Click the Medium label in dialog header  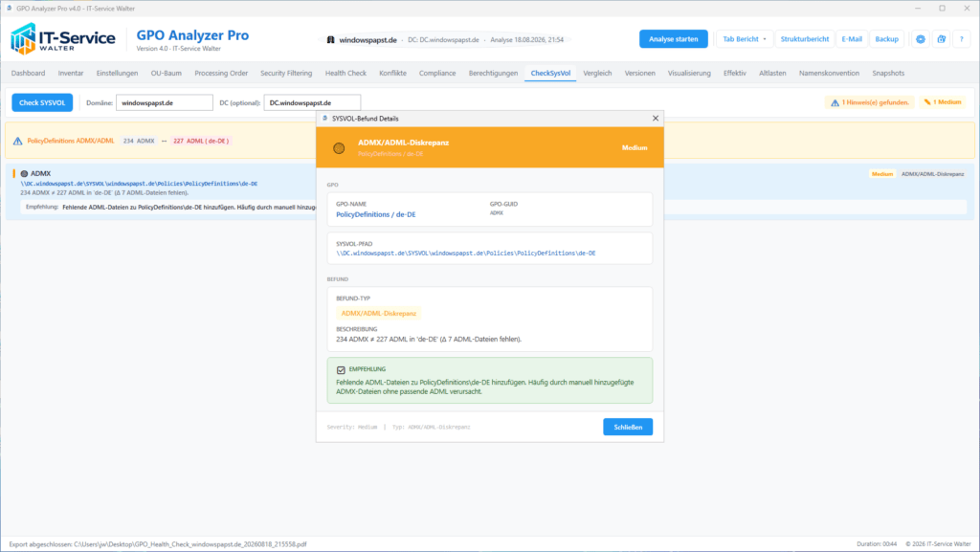click(x=635, y=148)
